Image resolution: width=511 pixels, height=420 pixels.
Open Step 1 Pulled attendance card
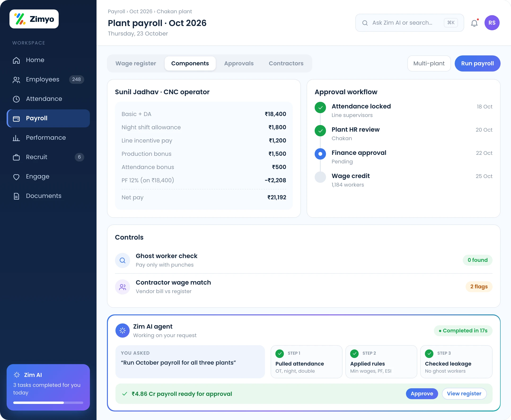coord(307,362)
